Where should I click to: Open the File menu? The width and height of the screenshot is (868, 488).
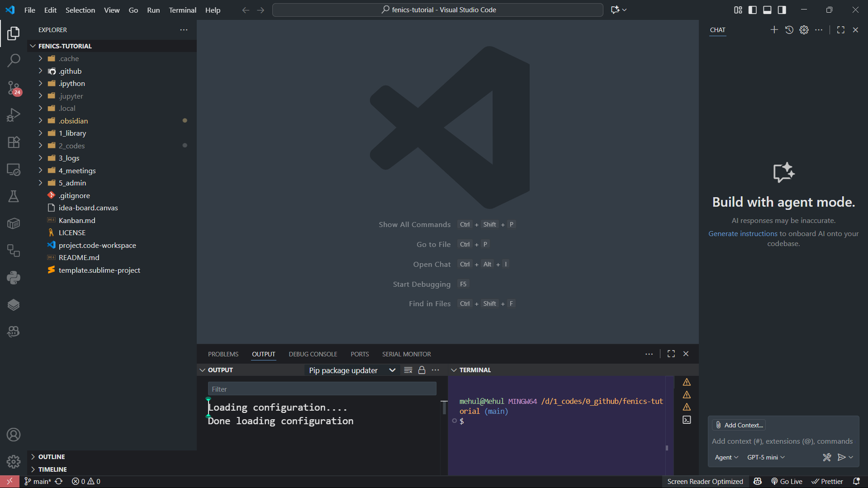pos(30,10)
